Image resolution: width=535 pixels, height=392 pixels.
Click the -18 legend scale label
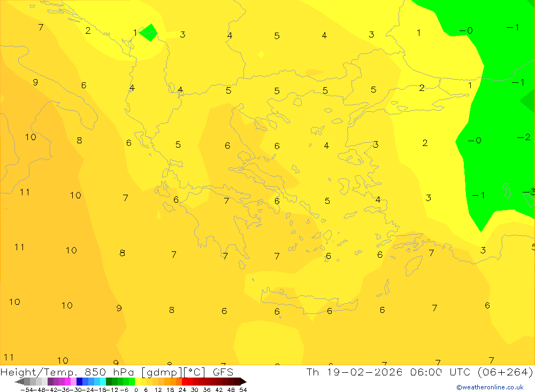tap(100, 390)
